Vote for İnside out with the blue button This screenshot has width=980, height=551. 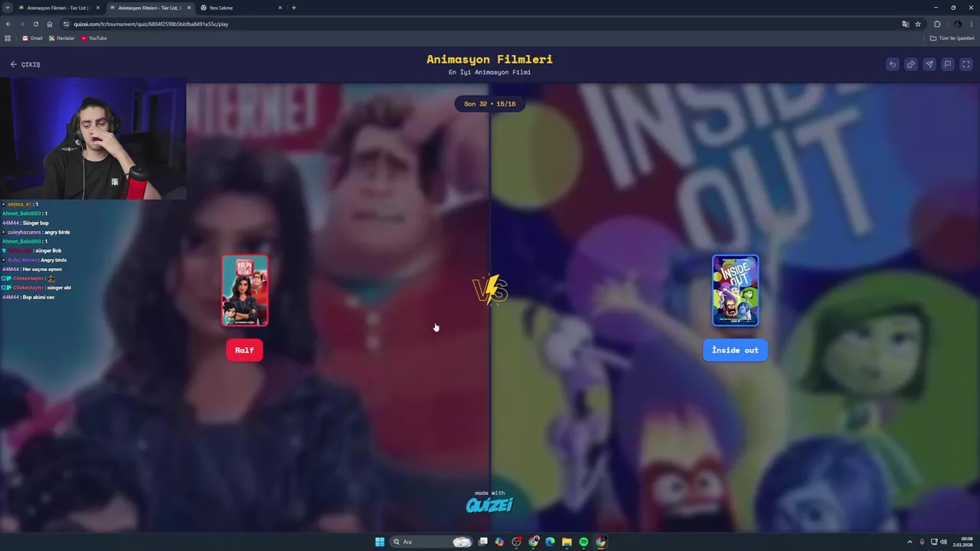point(735,350)
